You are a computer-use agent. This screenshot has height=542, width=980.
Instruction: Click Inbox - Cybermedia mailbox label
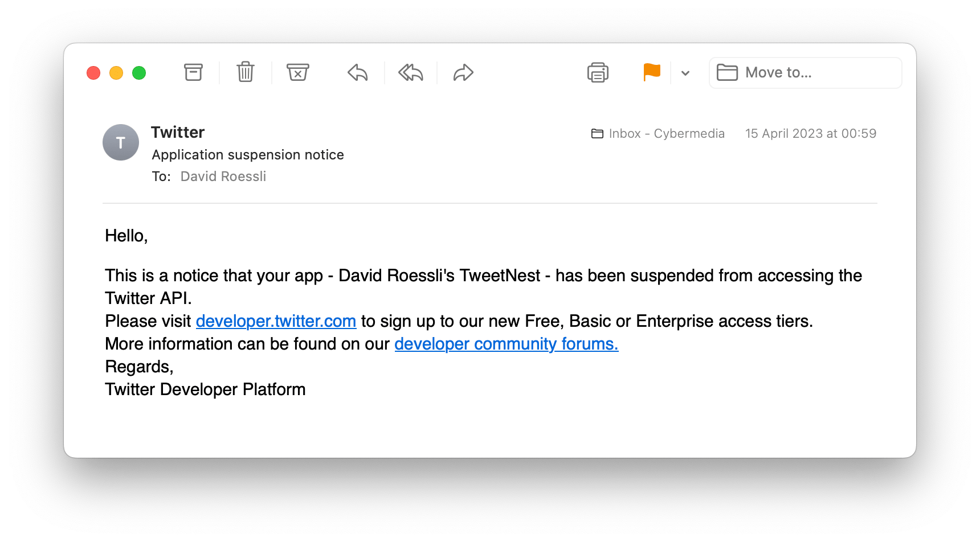click(658, 134)
